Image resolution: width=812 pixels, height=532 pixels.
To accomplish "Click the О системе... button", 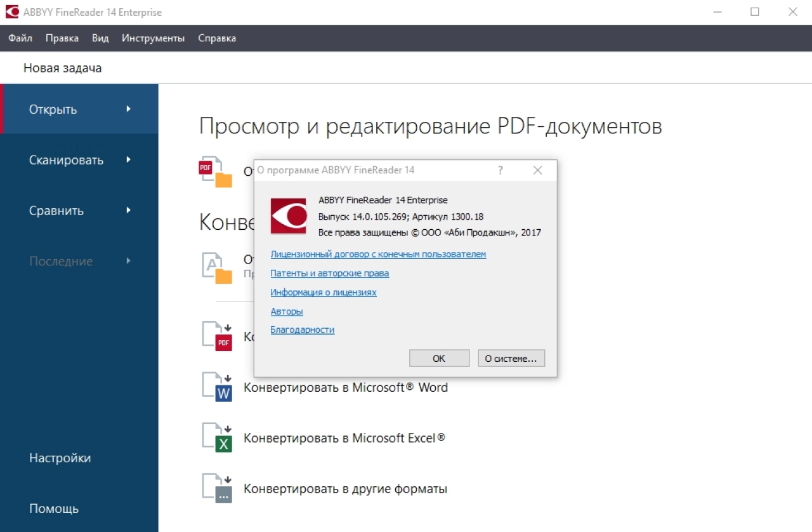I will (511, 358).
